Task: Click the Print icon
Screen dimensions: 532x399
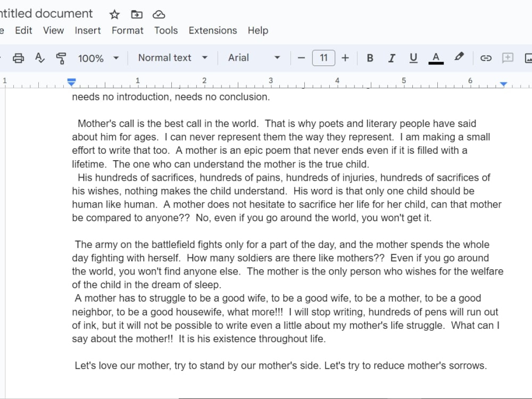Action: (18, 58)
